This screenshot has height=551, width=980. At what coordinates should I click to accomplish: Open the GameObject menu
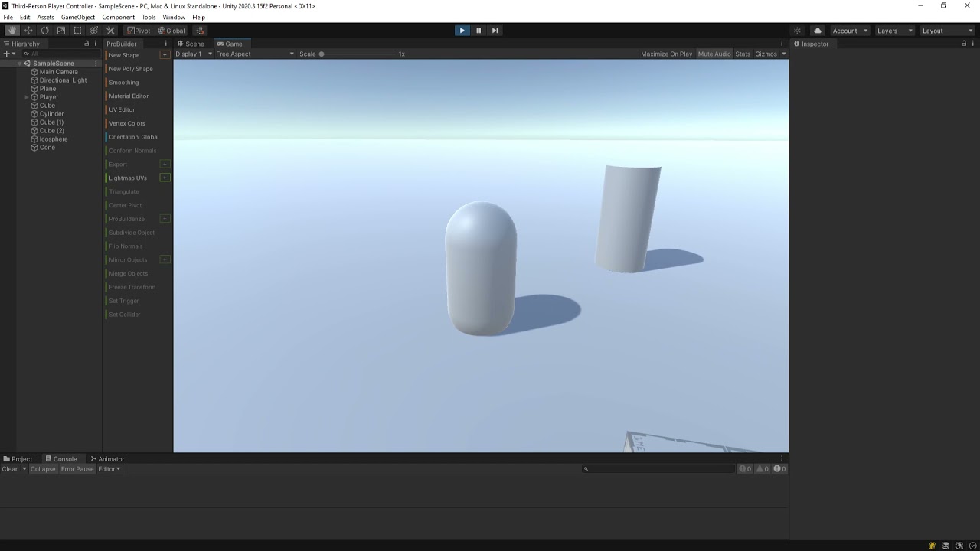point(77,17)
